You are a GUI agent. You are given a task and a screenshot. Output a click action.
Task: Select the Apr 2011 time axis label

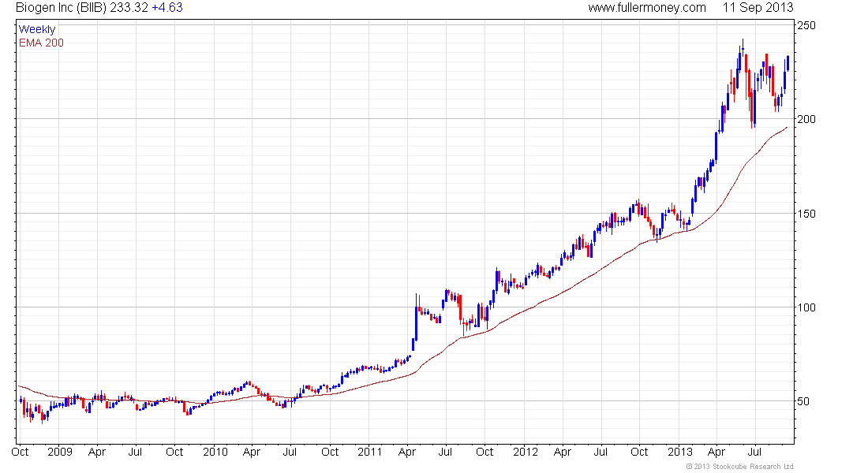(407, 452)
